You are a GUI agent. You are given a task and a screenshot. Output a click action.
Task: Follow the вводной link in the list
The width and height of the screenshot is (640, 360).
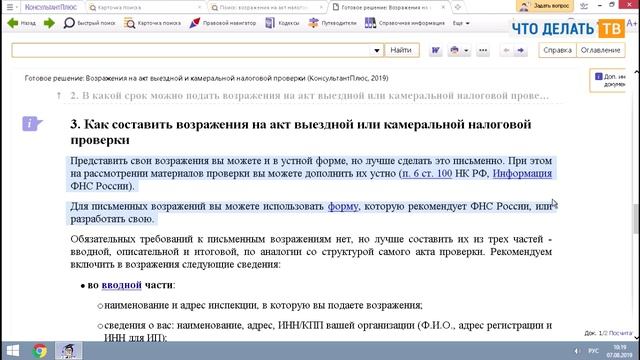[x=122, y=285]
